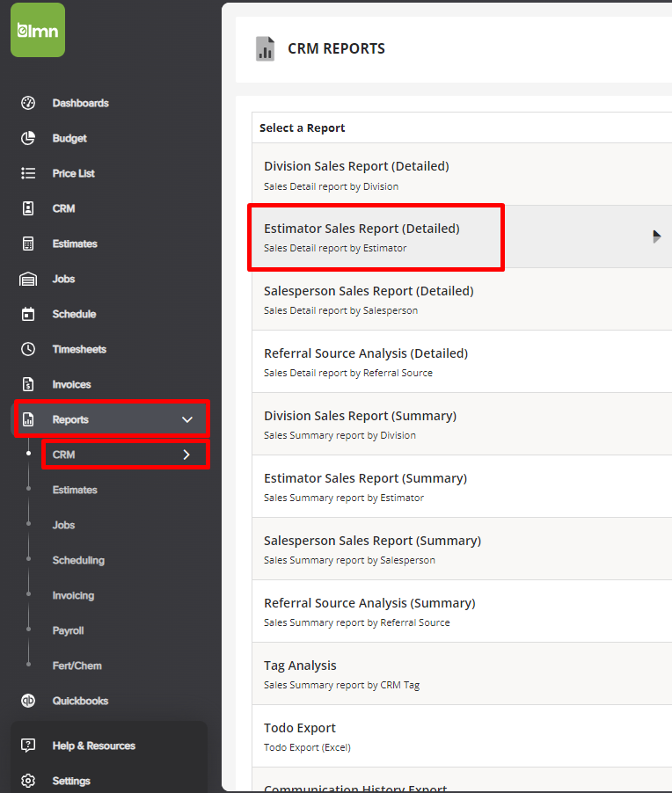Open the Tag Analysis report

click(x=462, y=673)
